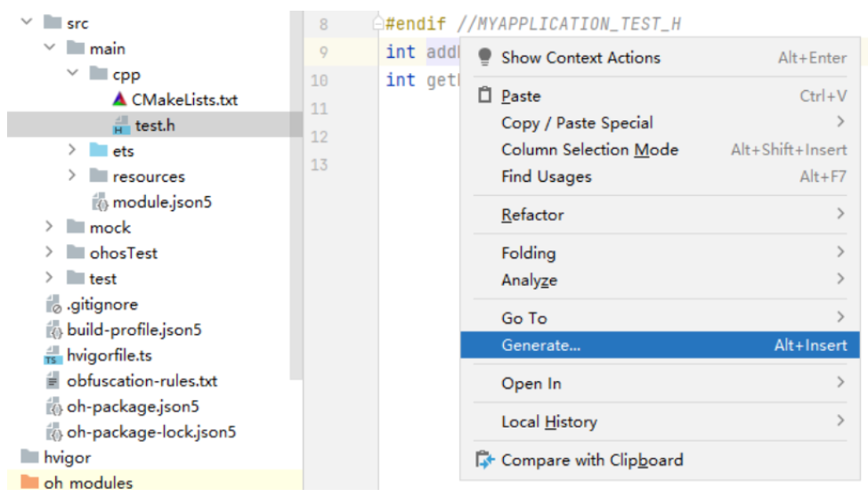Enable Column Selection Mode

click(589, 150)
